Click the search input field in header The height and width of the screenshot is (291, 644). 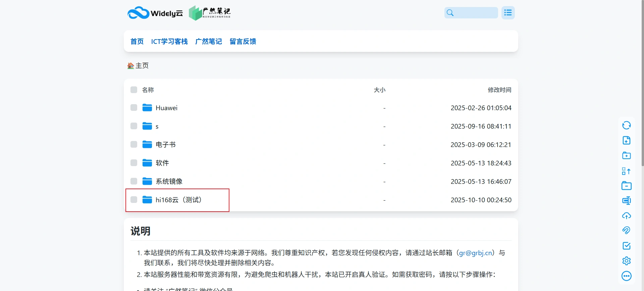476,13
